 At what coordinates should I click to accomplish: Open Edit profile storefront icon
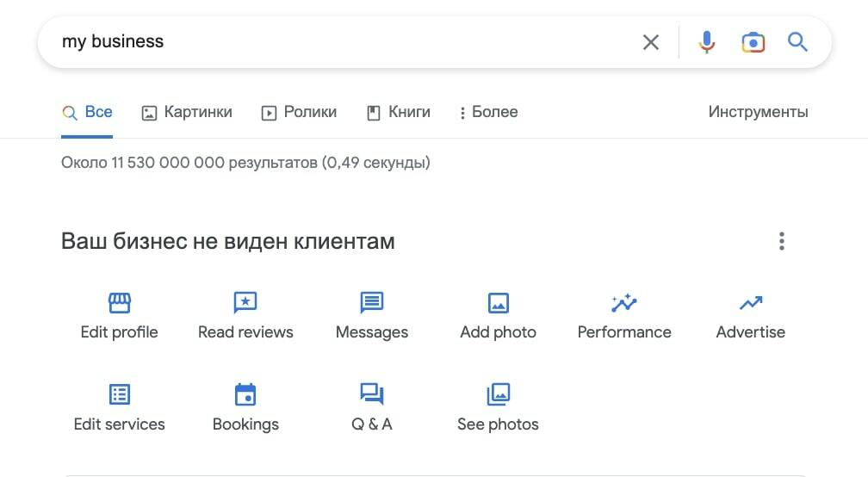coord(119,303)
